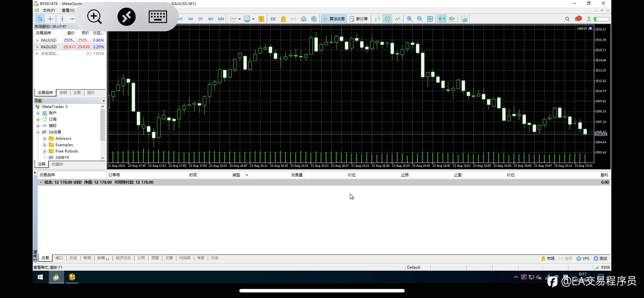Open the 文件(F) menu

click(x=48, y=10)
